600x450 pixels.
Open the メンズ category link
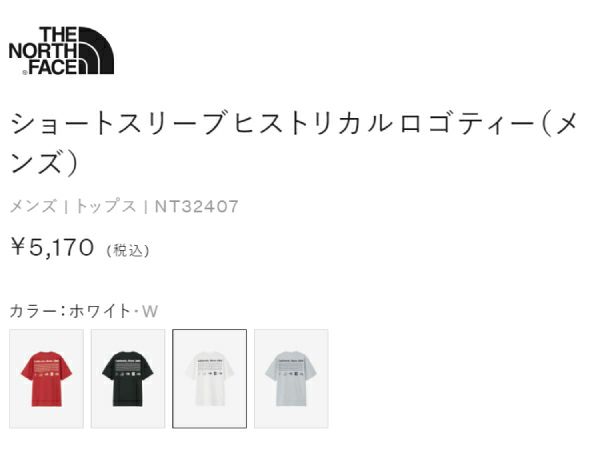pyautogui.click(x=33, y=207)
